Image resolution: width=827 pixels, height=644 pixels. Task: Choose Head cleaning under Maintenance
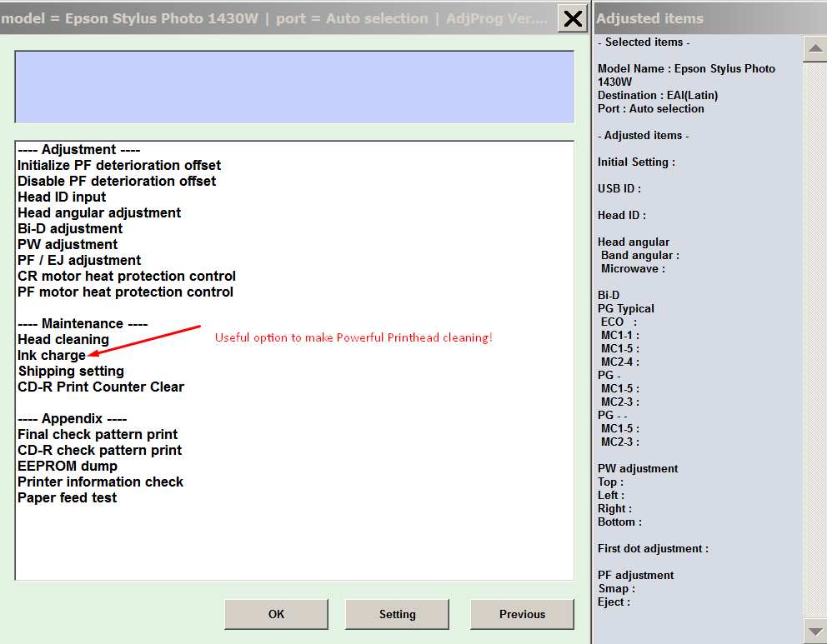click(x=63, y=339)
